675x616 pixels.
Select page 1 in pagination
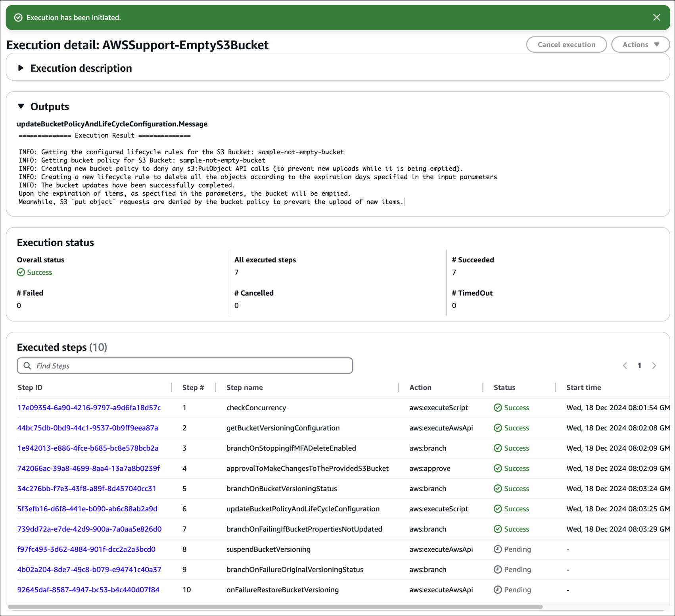point(640,365)
